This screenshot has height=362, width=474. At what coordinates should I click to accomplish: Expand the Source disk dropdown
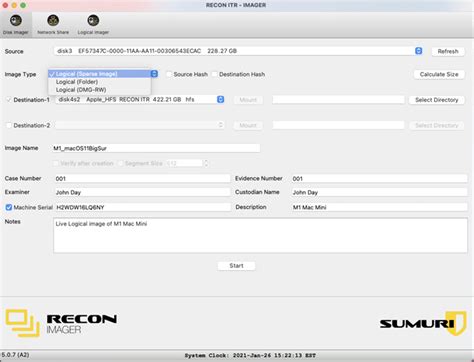pos(419,51)
